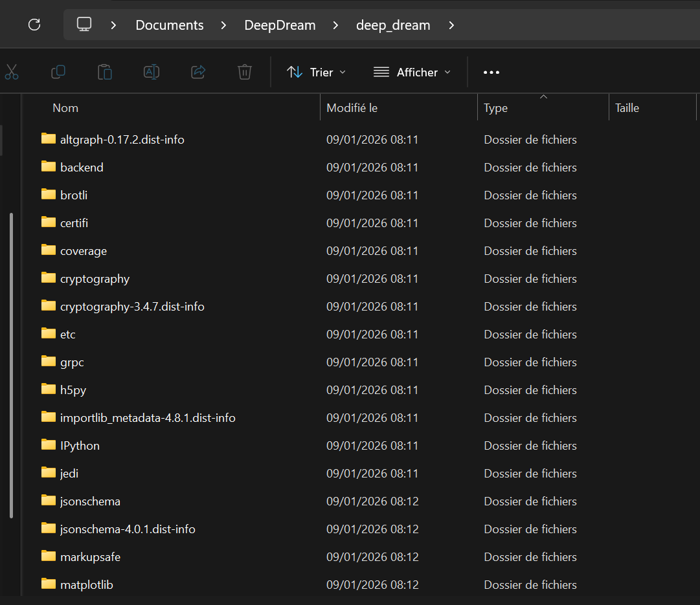Click the left navigation pane scrollbar
This screenshot has width=700, height=605.
click(11, 366)
